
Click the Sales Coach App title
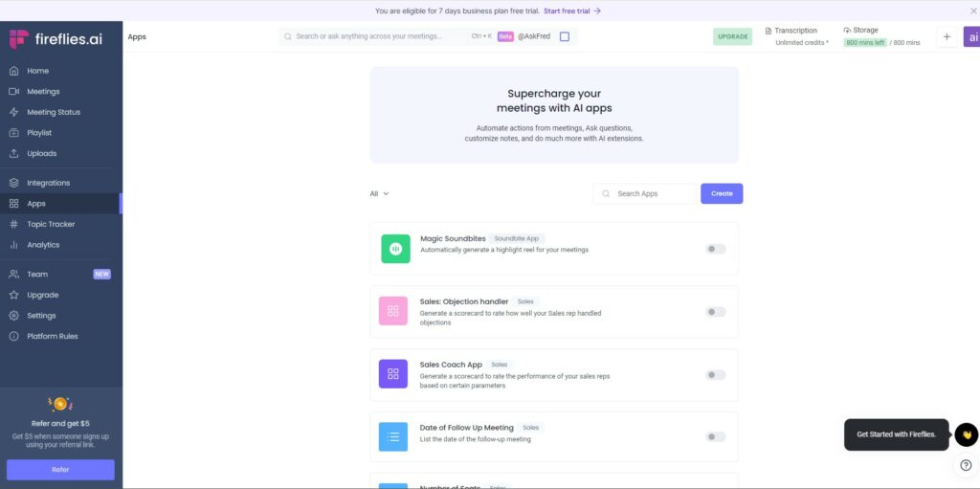tap(451, 365)
